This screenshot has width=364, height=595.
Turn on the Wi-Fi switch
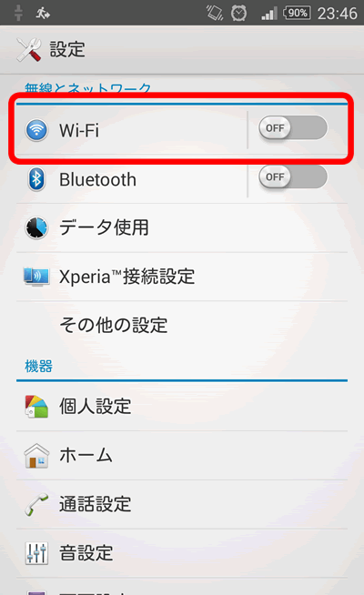click(293, 128)
